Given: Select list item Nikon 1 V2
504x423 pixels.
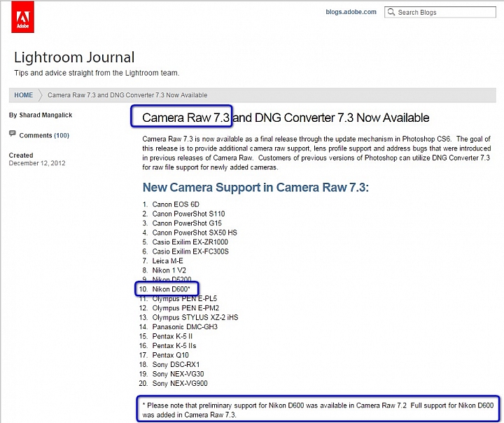Looking at the screenshot, I should (169, 270).
